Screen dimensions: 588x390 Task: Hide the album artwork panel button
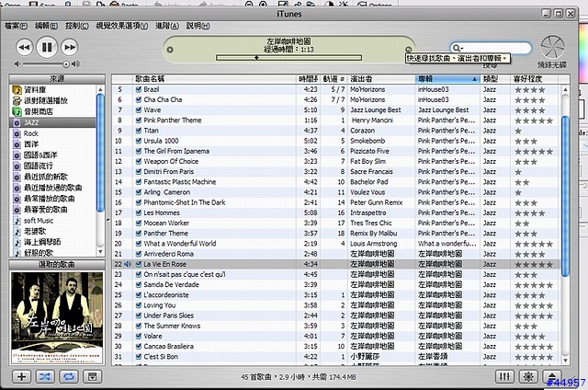[92, 376]
